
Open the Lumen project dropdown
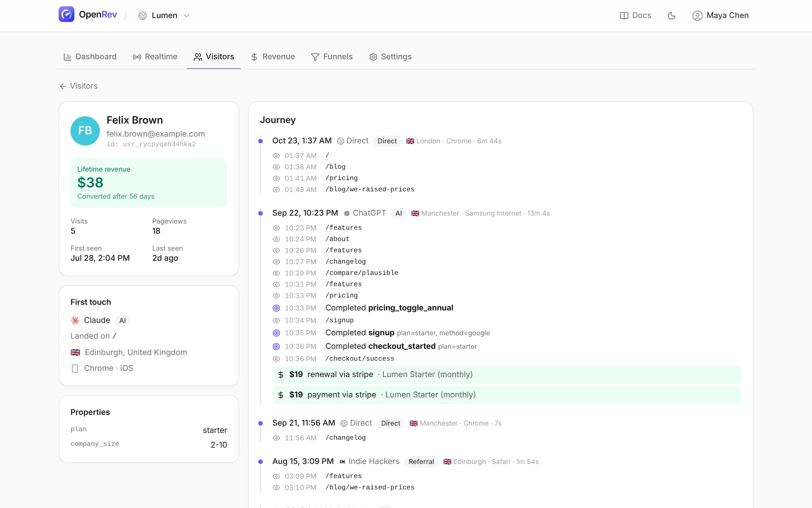[164, 16]
